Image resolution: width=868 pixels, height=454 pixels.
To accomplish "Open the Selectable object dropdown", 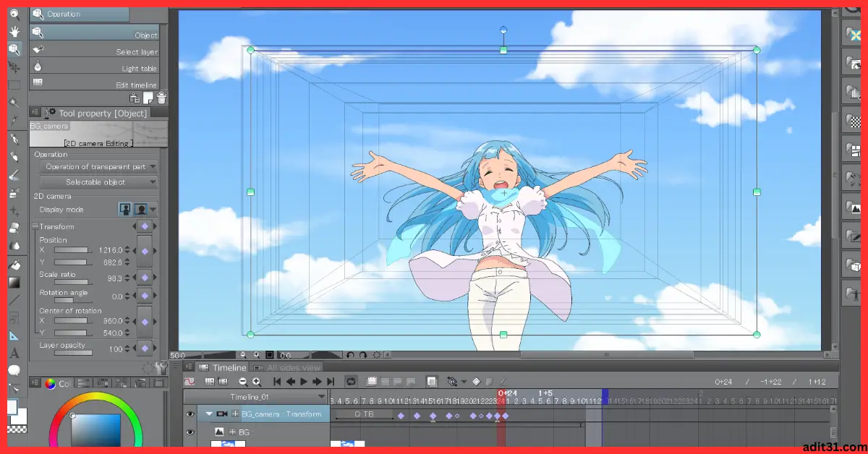I will 98,182.
